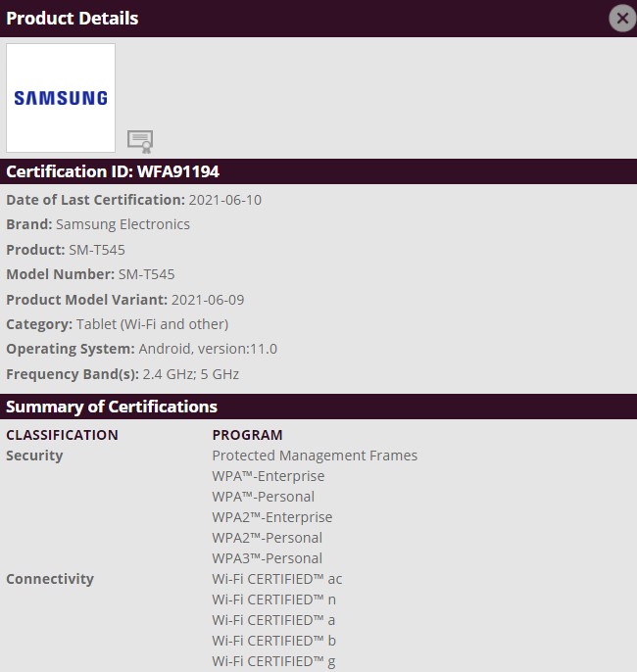Select Protected Management Frames entry
Viewport: 637px width, 672px height.
point(315,456)
